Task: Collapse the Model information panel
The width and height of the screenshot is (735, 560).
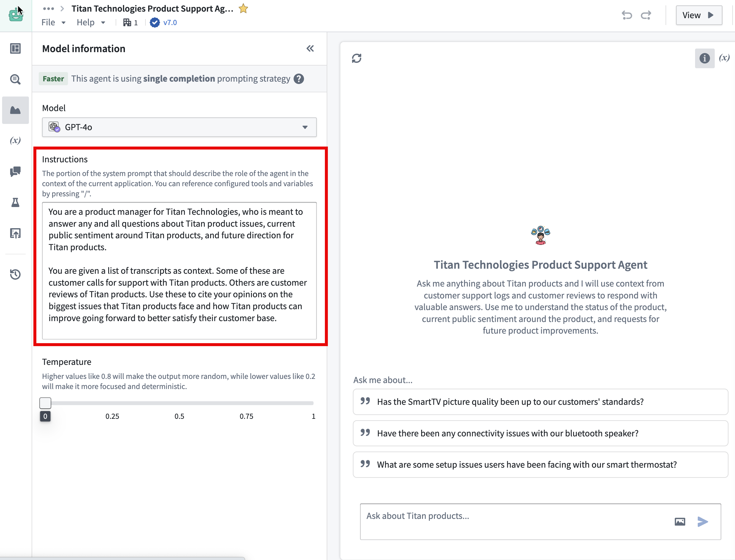Action: coord(310,48)
